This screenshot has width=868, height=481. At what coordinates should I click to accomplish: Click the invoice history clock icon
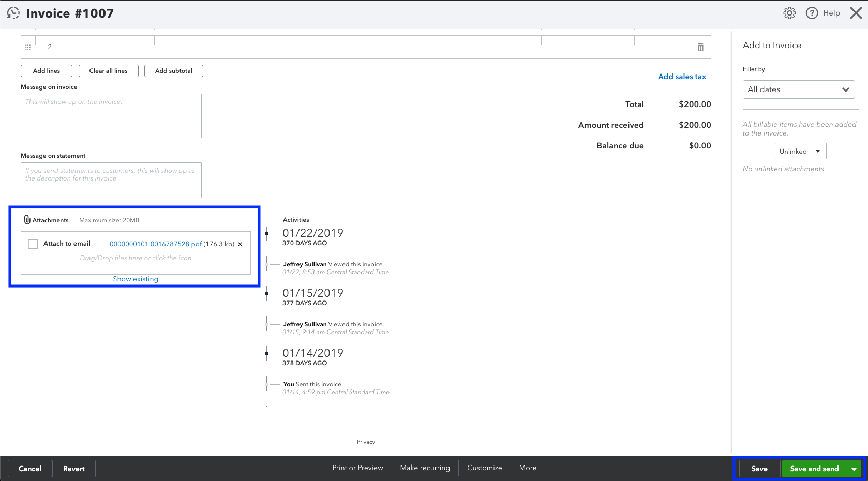(x=13, y=13)
